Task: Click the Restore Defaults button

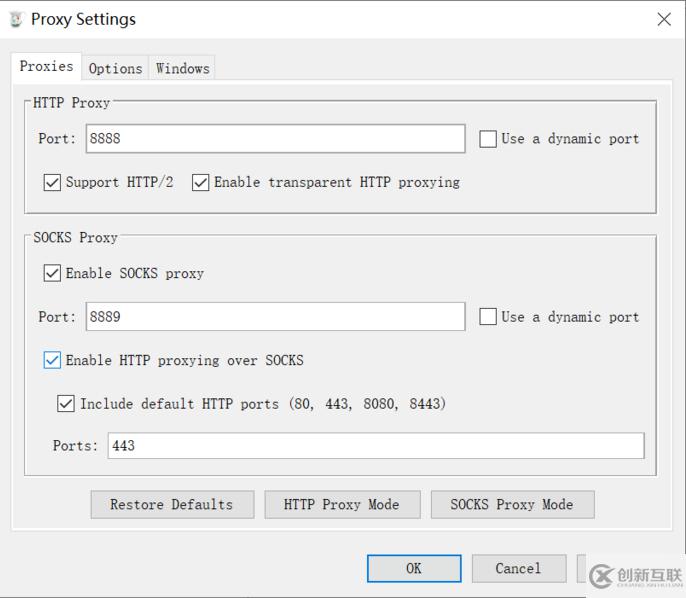Action: [x=172, y=504]
